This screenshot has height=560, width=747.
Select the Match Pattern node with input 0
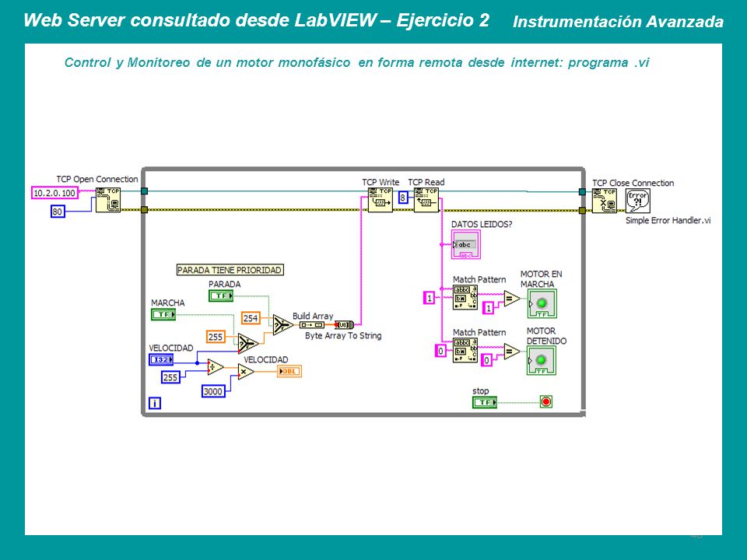(465, 351)
